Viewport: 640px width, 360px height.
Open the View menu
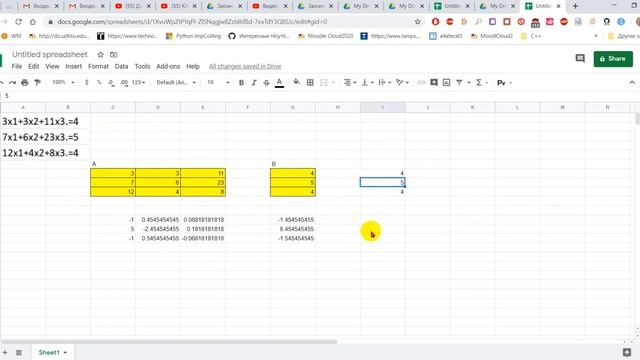pos(52,66)
